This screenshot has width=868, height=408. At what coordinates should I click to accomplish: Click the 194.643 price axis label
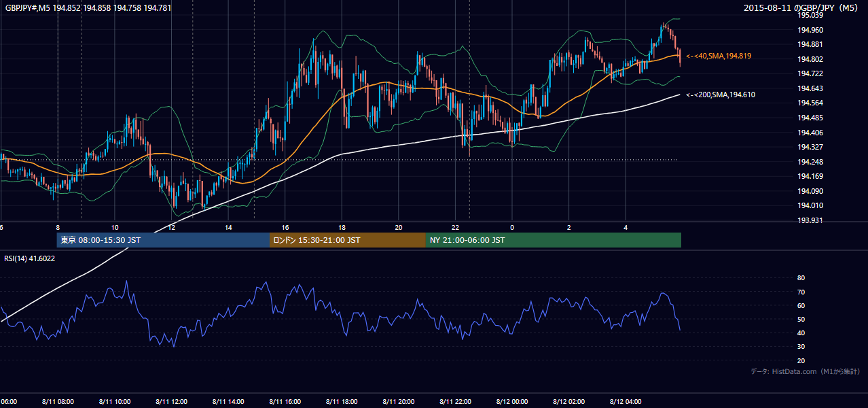coord(810,88)
